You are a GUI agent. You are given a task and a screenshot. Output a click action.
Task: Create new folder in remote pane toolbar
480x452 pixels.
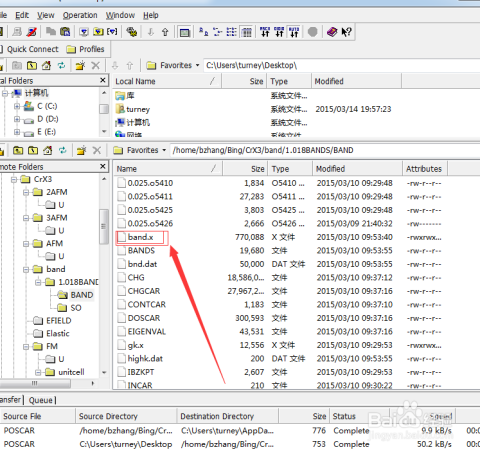81,150
